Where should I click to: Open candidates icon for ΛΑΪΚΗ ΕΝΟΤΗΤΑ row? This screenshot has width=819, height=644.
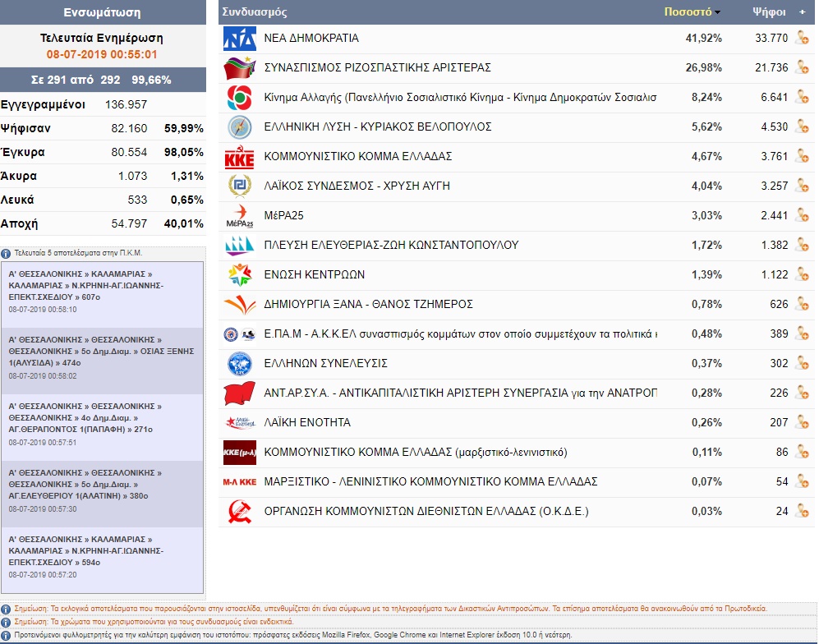(803, 422)
